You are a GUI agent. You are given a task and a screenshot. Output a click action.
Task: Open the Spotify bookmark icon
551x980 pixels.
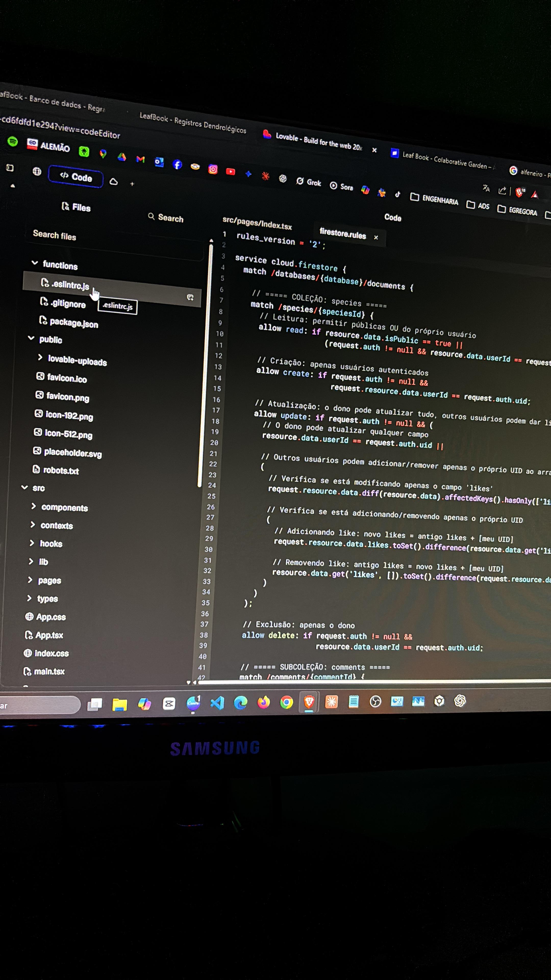12,142
